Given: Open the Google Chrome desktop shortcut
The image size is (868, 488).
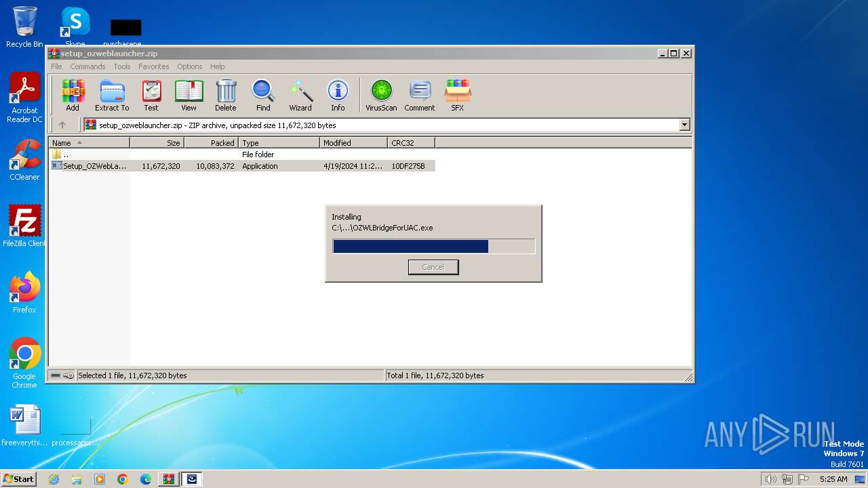Looking at the screenshot, I should [24, 363].
